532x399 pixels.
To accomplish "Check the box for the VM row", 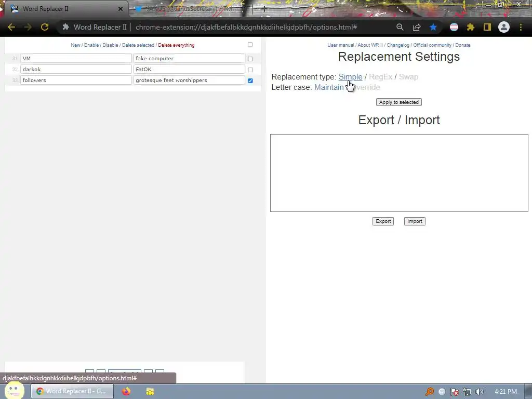I will [x=250, y=59].
